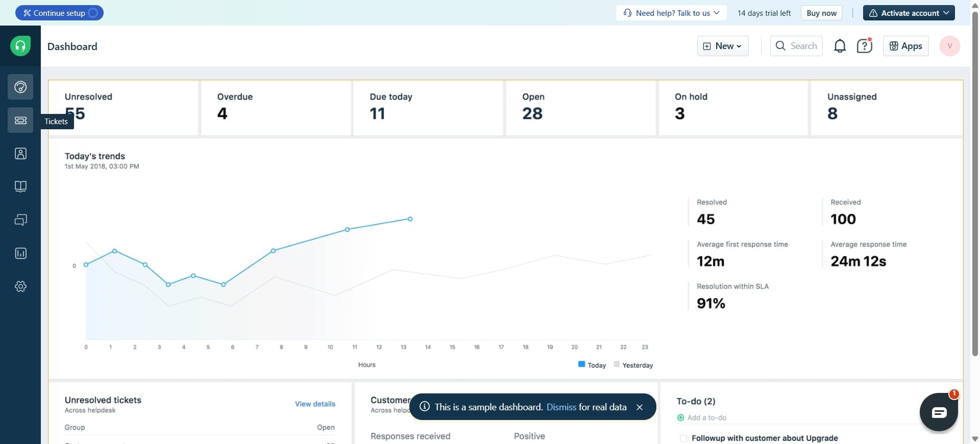
Task: Open the Need help? Talk to us menu
Action: click(672, 13)
